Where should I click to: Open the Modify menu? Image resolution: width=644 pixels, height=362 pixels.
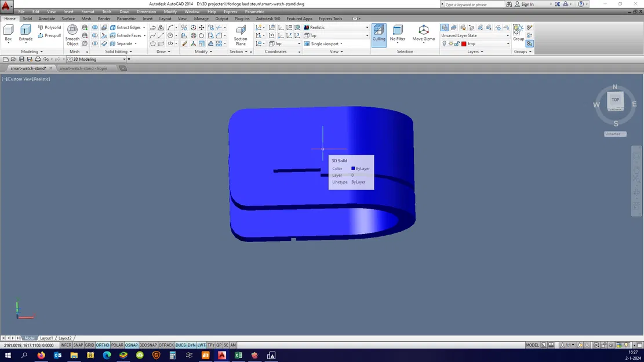[x=170, y=12]
